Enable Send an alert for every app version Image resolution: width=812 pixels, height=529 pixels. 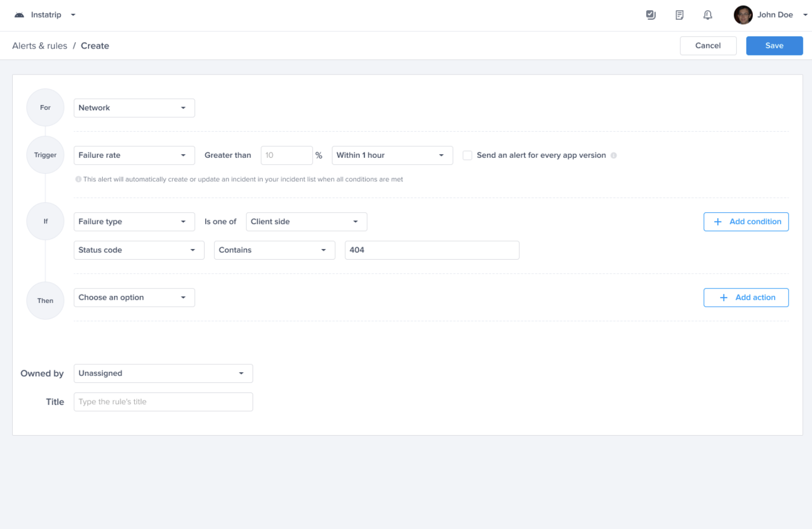coord(467,155)
